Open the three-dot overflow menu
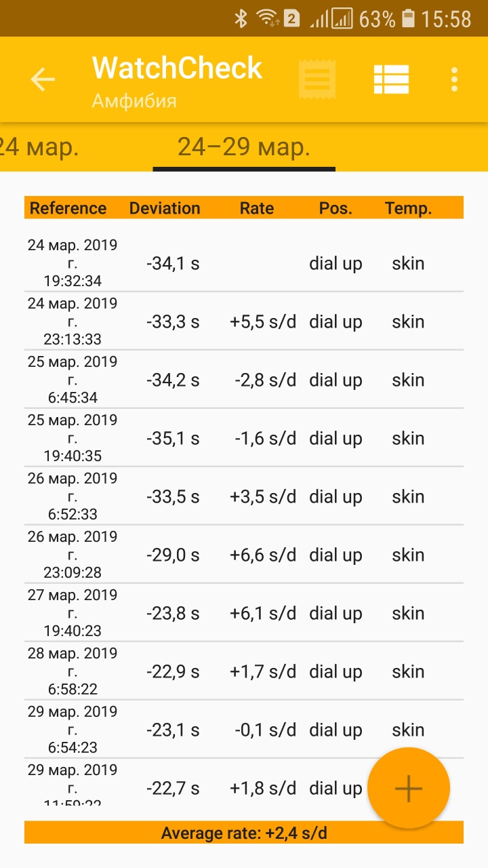The width and height of the screenshot is (488, 868). [454, 80]
